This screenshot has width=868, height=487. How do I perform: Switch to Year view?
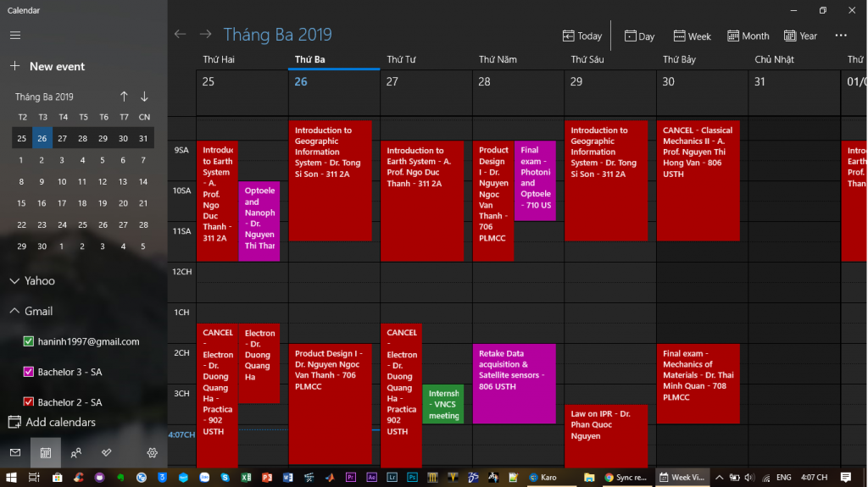pos(800,36)
